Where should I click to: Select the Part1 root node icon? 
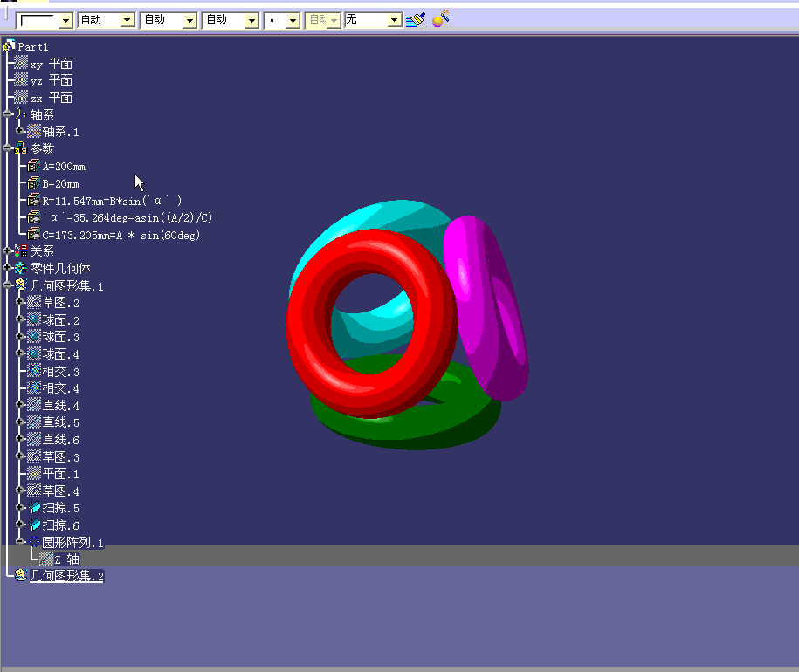pyautogui.click(x=9, y=45)
